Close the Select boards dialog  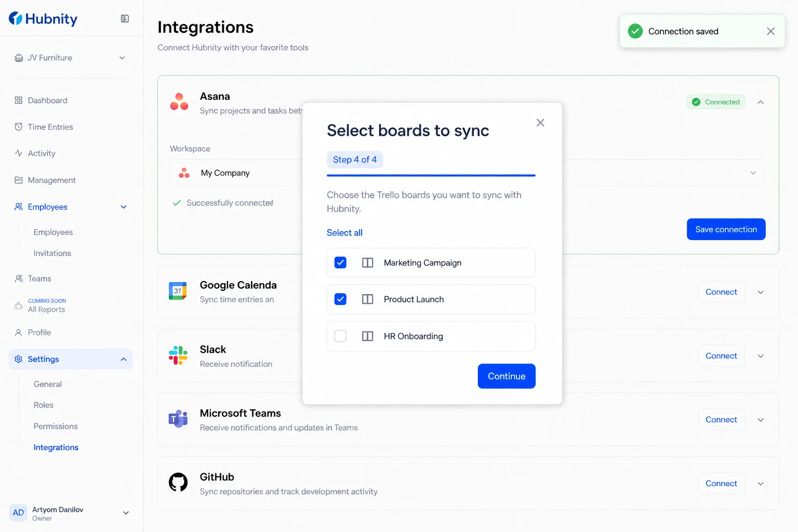point(540,123)
